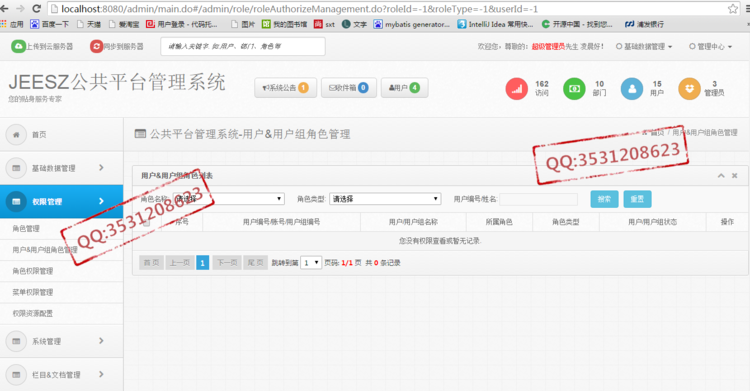The height and width of the screenshot is (391, 750).
Task: Click the 系统管理 sidebar icon
Action: click(16, 341)
